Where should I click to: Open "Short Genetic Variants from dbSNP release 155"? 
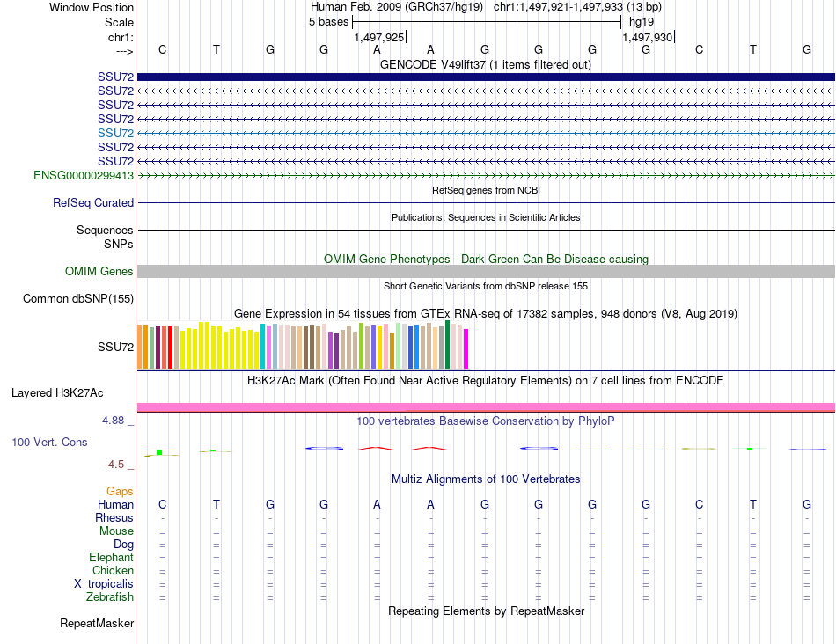tap(486, 286)
